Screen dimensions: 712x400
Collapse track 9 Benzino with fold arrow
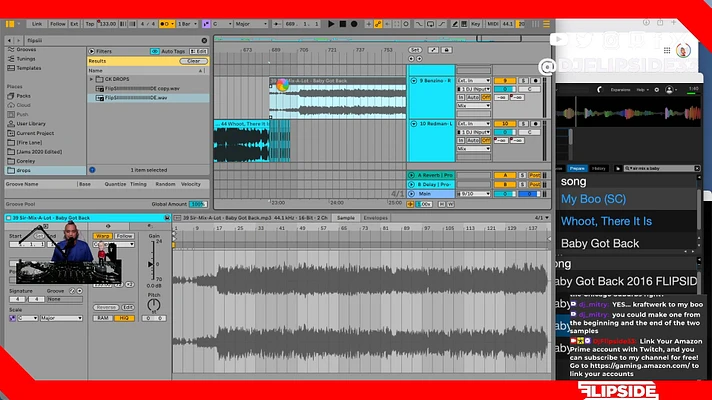click(x=414, y=81)
